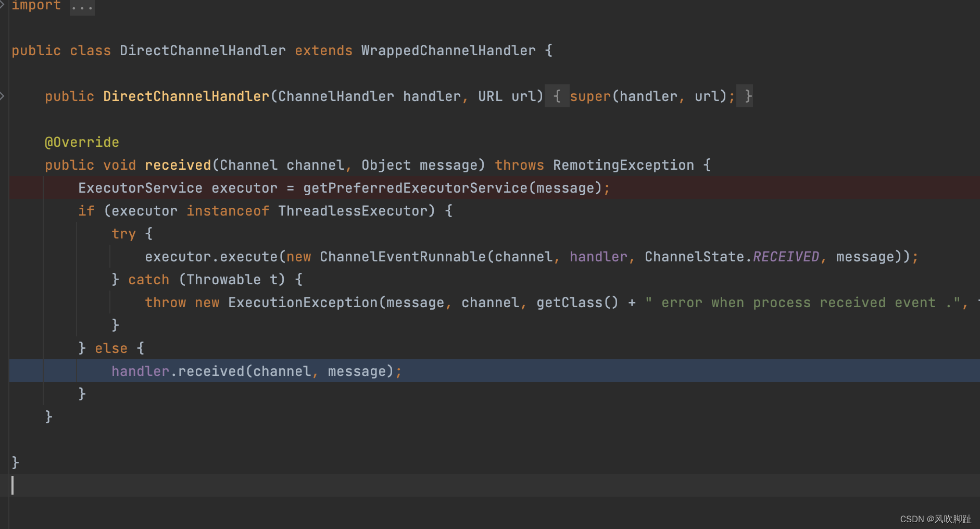The width and height of the screenshot is (980, 529).
Task: Click the ChannelState enum name
Action: coord(694,257)
